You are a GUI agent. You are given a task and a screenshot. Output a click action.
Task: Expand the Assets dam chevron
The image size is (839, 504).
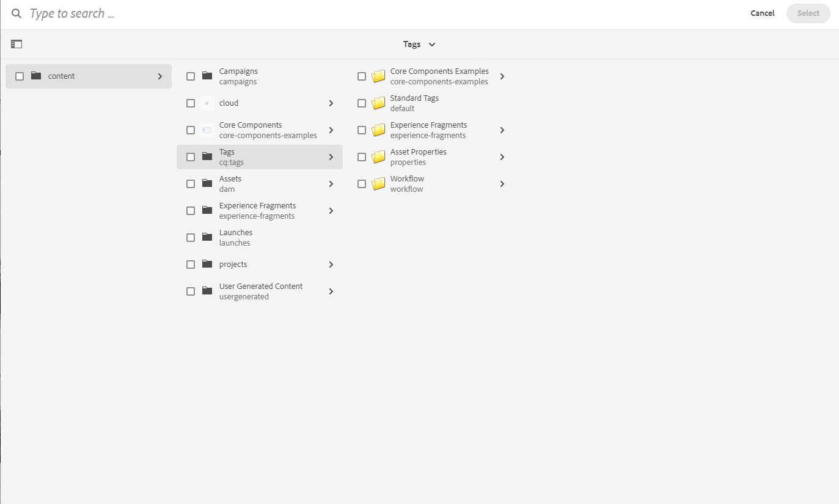pyautogui.click(x=331, y=184)
